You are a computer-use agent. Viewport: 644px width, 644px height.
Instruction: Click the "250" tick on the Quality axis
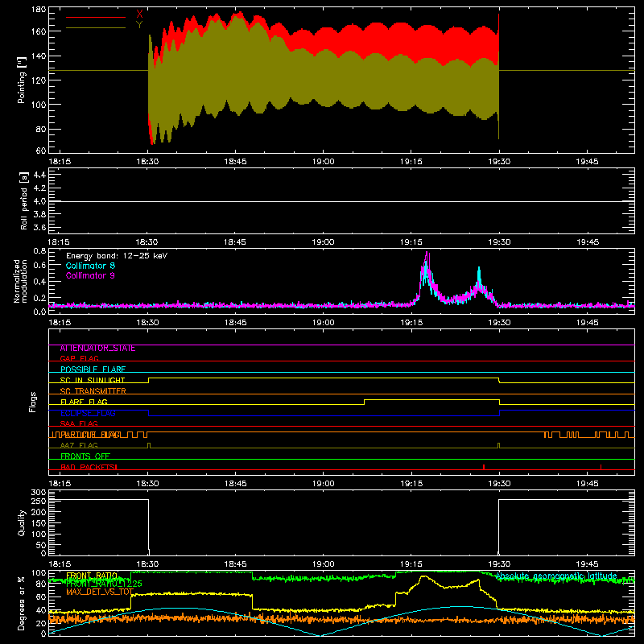[x=39, y=501]
